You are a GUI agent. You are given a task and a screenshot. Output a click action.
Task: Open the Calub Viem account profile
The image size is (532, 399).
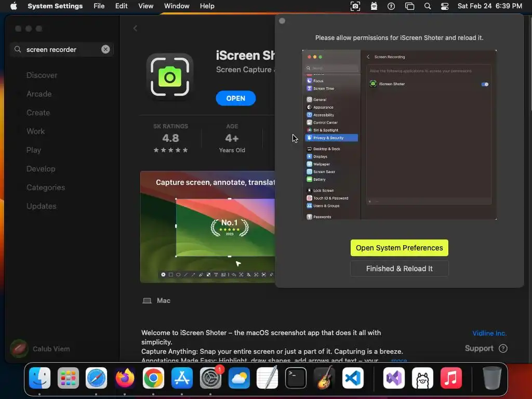[x=40, y=349]
